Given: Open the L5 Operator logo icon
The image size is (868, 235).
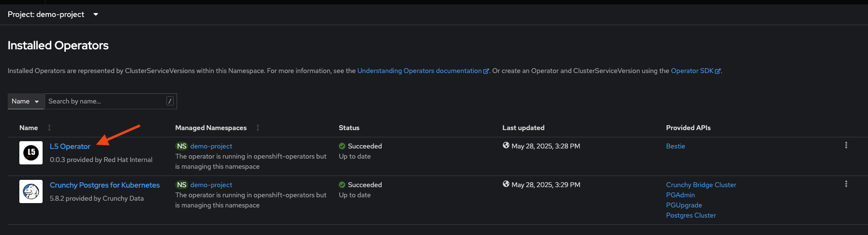Looking at the screenshot, I should coord(31,153).
